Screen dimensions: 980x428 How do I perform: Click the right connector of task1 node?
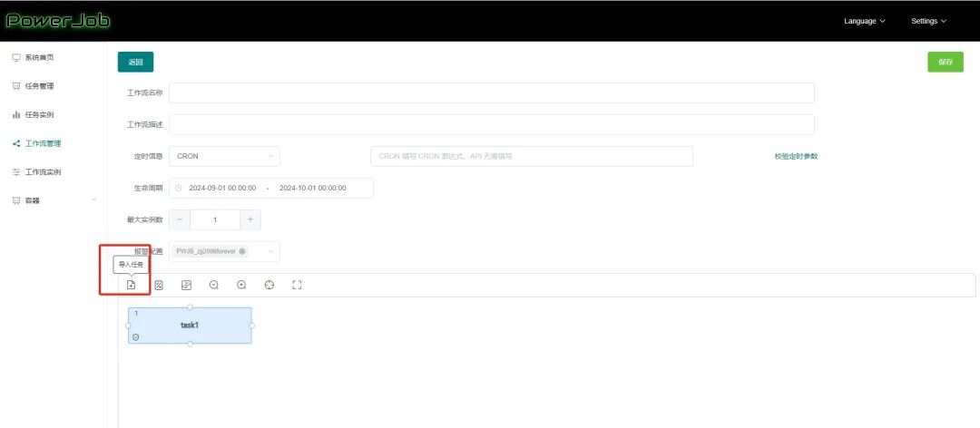point(252,326)
